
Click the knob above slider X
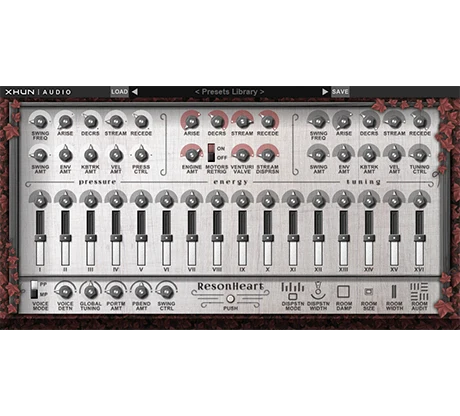click(x=268, y=201)
